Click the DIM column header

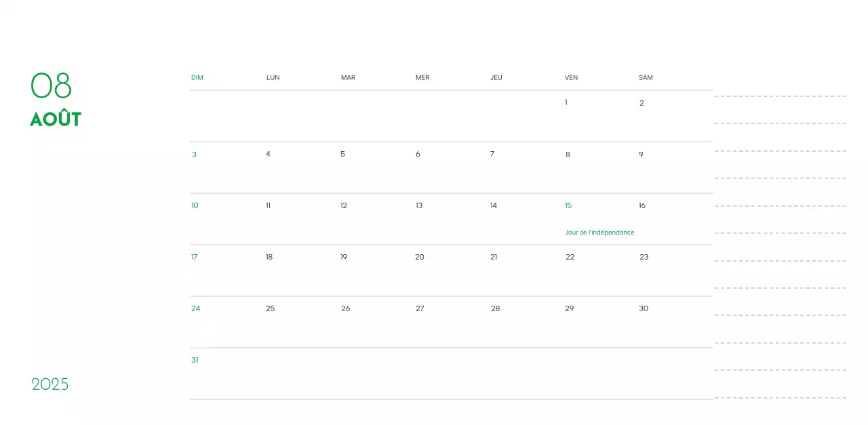coord(197,78)
